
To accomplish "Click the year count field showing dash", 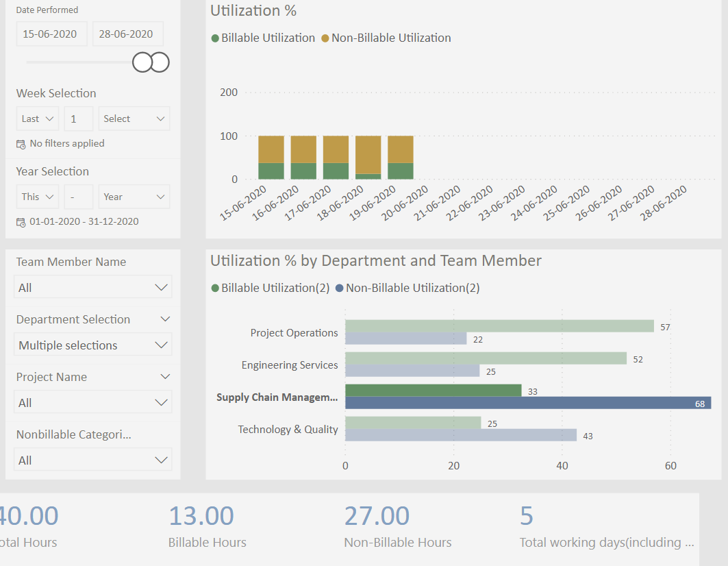I will (79, 197).
